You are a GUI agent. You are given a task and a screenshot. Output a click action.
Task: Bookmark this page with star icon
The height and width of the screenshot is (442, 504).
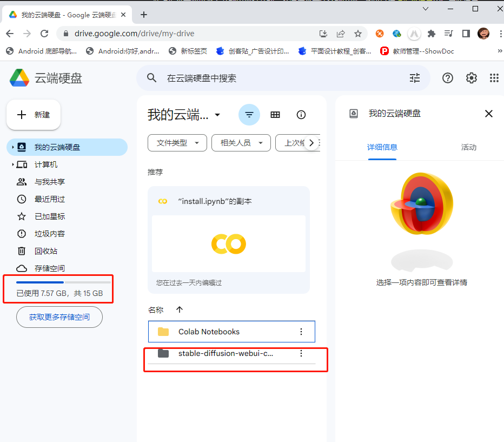[358, 34]
